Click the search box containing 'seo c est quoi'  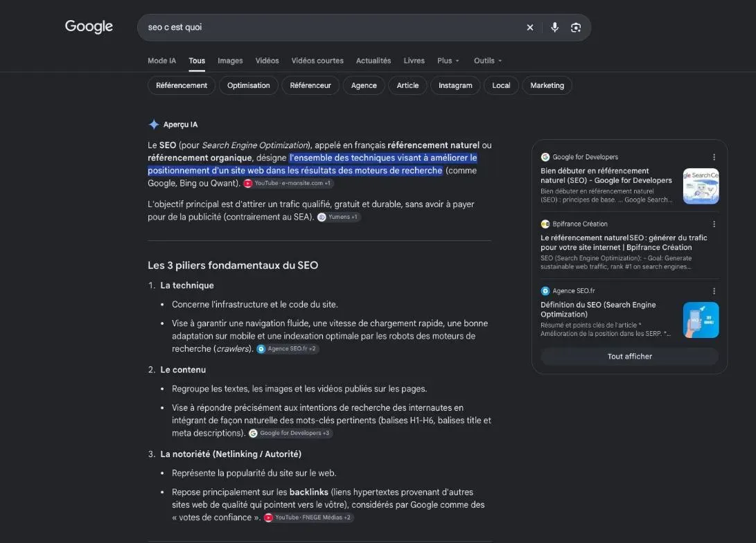coord(364,28)
